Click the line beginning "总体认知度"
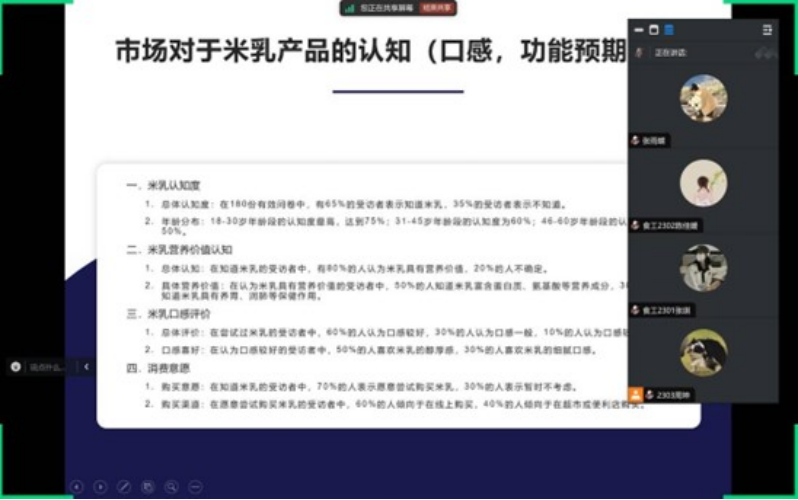Screen dimensions: 798x500 coord(355,204)
